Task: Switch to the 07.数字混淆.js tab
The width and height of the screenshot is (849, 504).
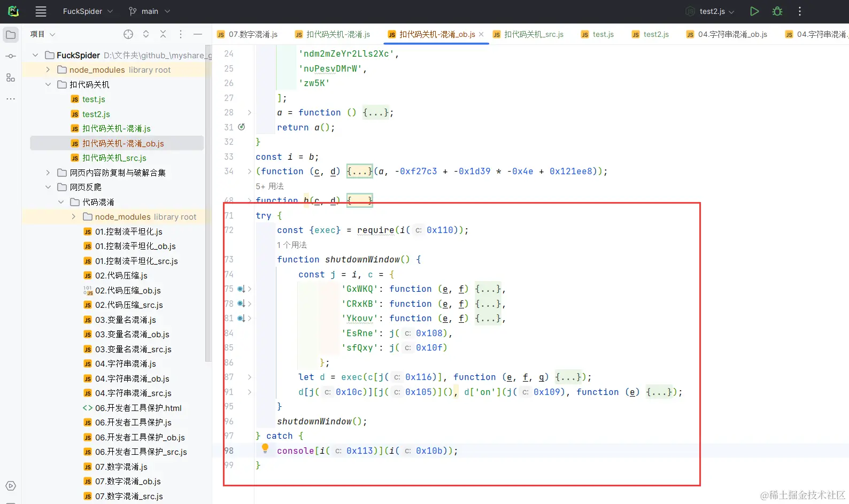Action: click(247, 34)
